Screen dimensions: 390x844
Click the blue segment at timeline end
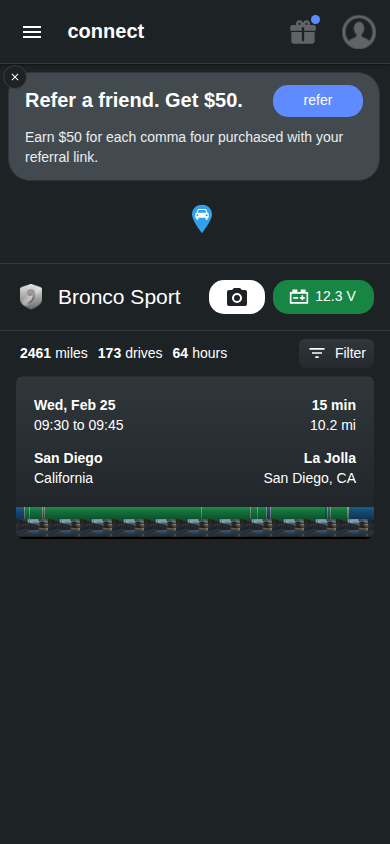(361, 513)
